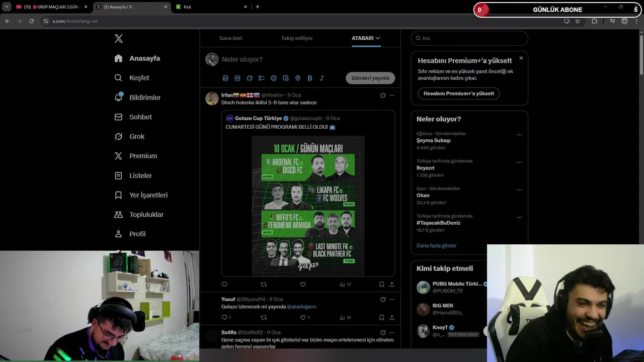The image size is (644, 362).
Task: Open more options for Okan trend
Action: 519,190
